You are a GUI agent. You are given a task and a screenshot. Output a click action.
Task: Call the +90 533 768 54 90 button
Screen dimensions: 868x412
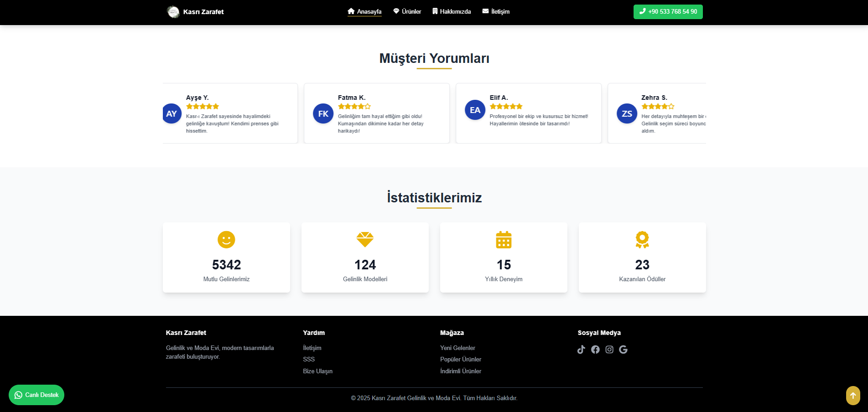click(x=668, y=12)
